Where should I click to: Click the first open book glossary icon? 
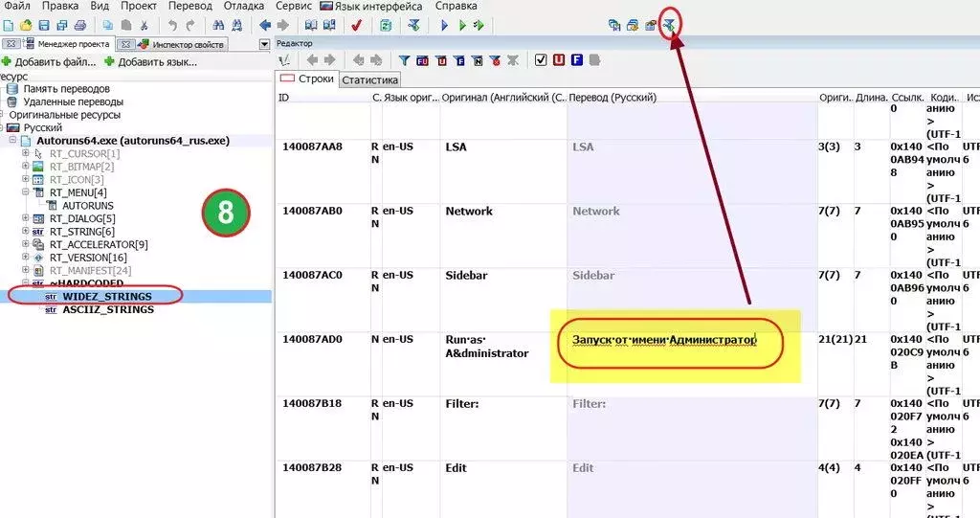point(311,26)
